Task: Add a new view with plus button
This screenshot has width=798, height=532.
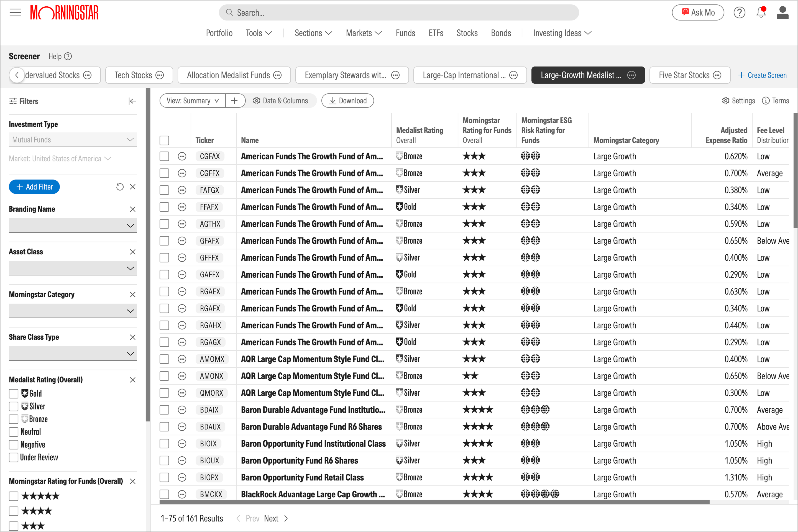Action: [x=234, y=101]
